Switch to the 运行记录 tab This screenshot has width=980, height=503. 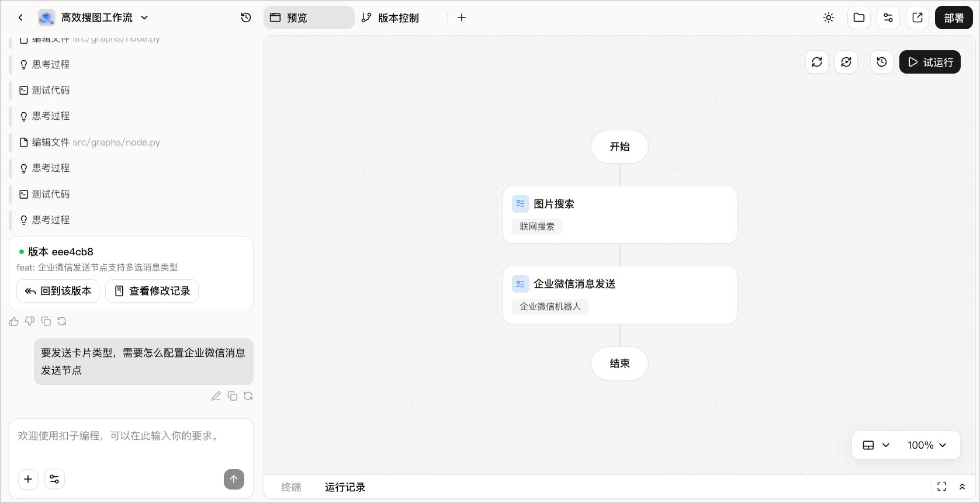345,487
